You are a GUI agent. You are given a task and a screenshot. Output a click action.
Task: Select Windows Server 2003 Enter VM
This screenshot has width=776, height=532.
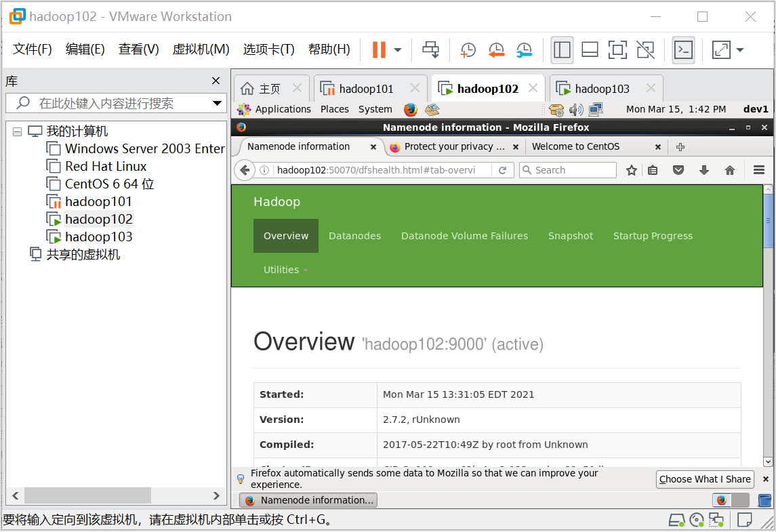(x=136, y=148)
